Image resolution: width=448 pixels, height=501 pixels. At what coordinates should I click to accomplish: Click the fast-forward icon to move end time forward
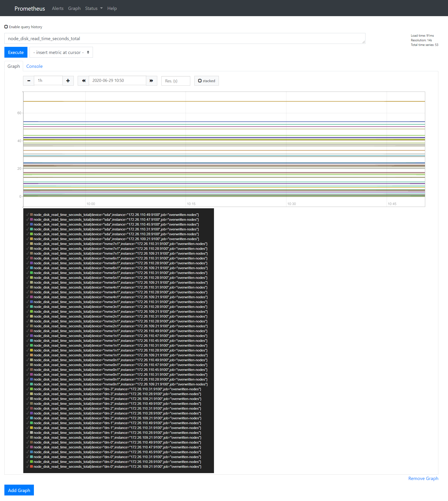(x=151, y=81)
